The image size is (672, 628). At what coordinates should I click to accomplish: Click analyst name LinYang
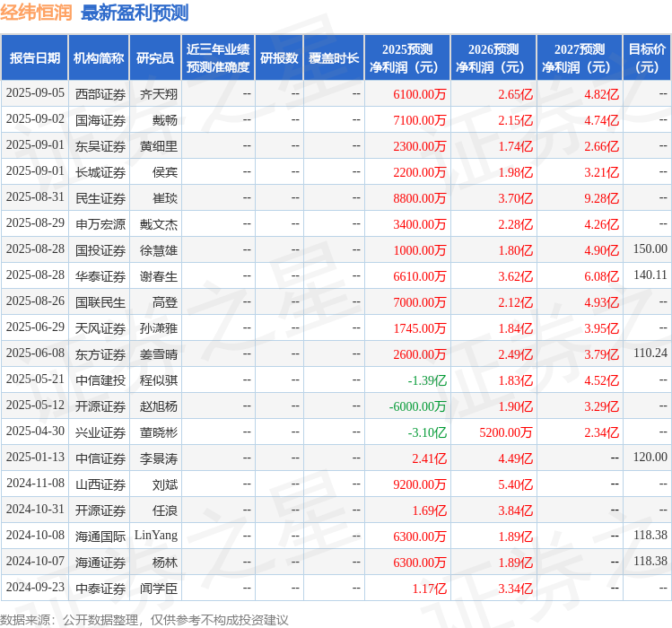tap(156, 536)
